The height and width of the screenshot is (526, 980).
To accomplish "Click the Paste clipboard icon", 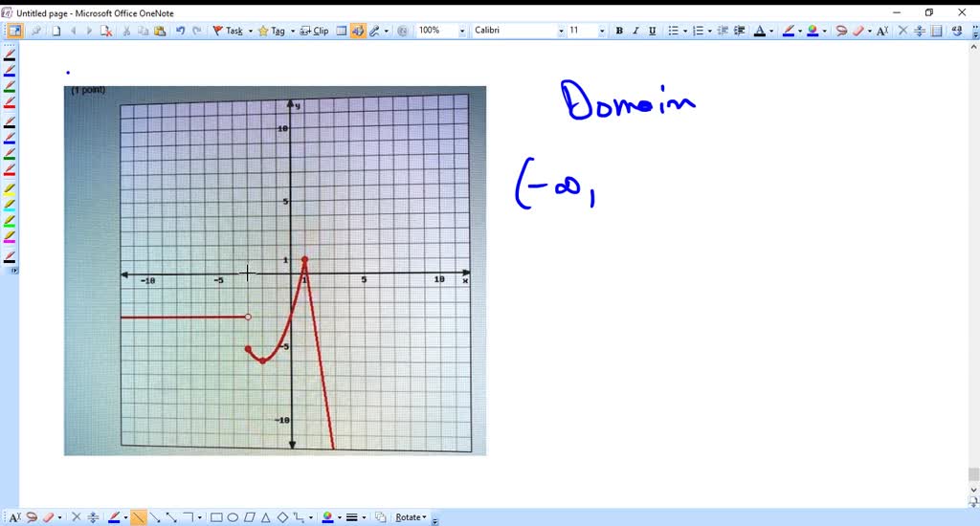I will click(x=160, y=31).
